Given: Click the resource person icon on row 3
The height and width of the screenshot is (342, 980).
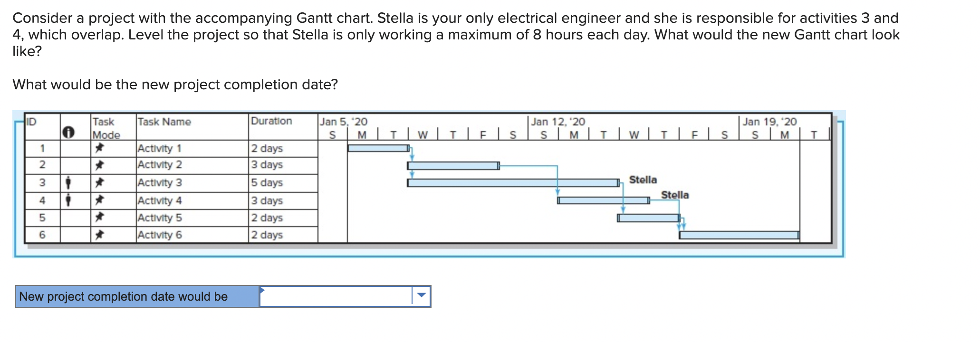Looking at the screenshot, I should pyautogui.click(x=69, y=182).
